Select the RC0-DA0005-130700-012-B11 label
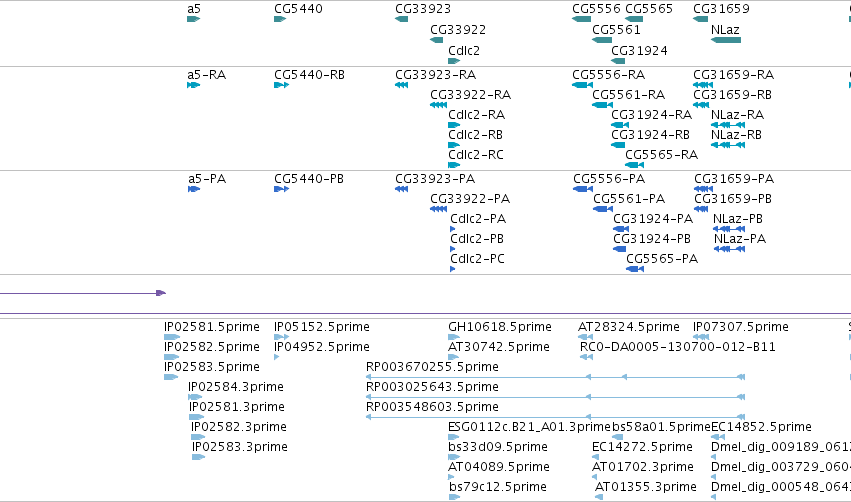 [x=678, y=346]
